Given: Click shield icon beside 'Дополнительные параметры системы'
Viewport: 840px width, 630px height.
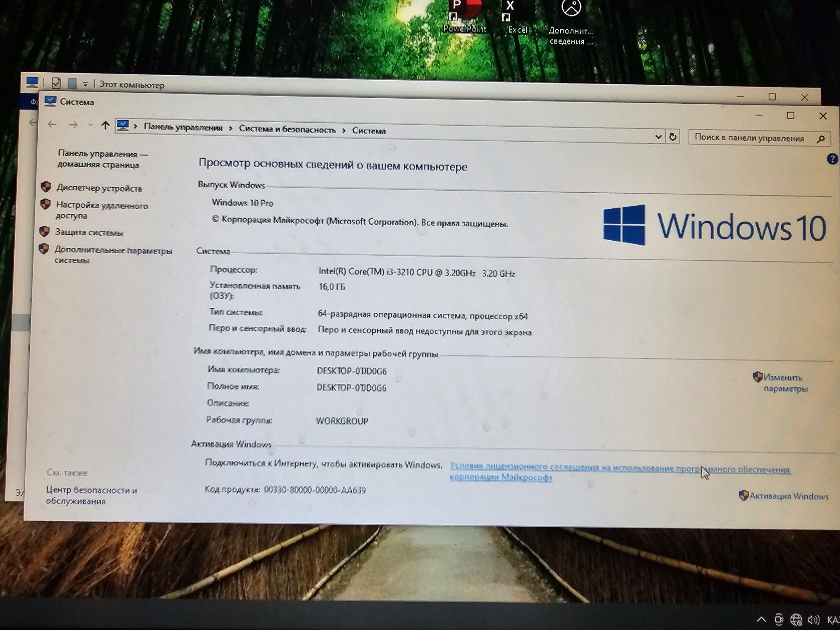Looking at the screenshot, I should tap(44, 249).
